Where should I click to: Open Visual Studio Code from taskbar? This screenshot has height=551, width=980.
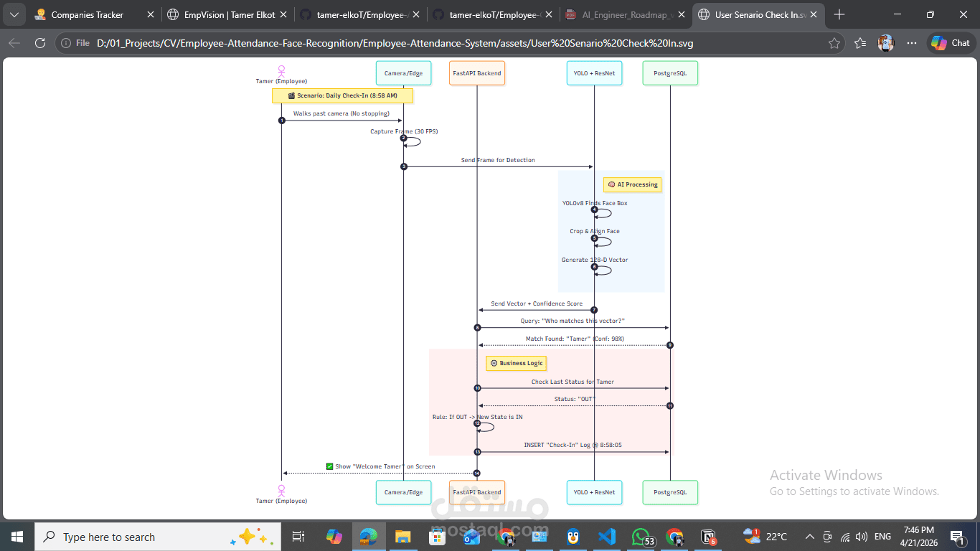click(607, 537)
